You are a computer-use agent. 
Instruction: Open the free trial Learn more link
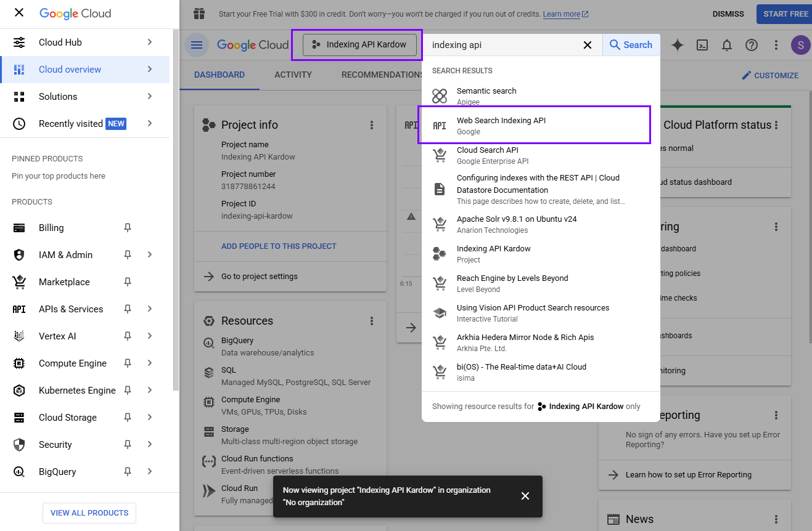tap(561, 14)
